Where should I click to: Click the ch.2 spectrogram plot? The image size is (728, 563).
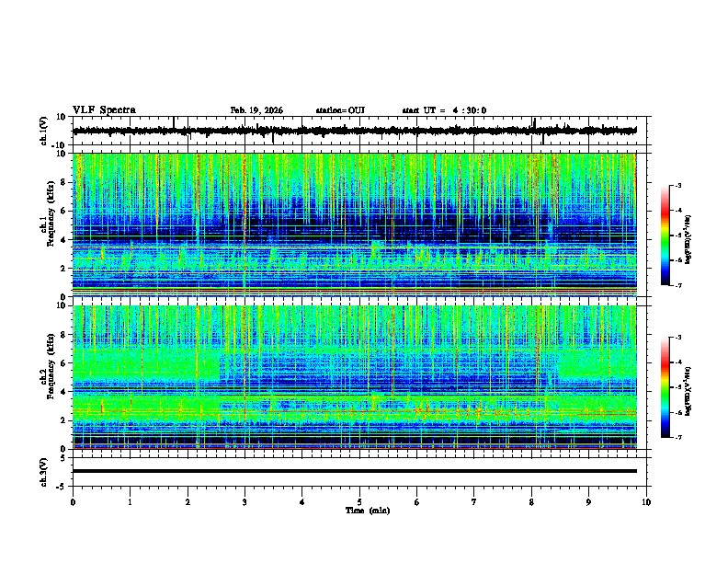[x=355, y=377]
